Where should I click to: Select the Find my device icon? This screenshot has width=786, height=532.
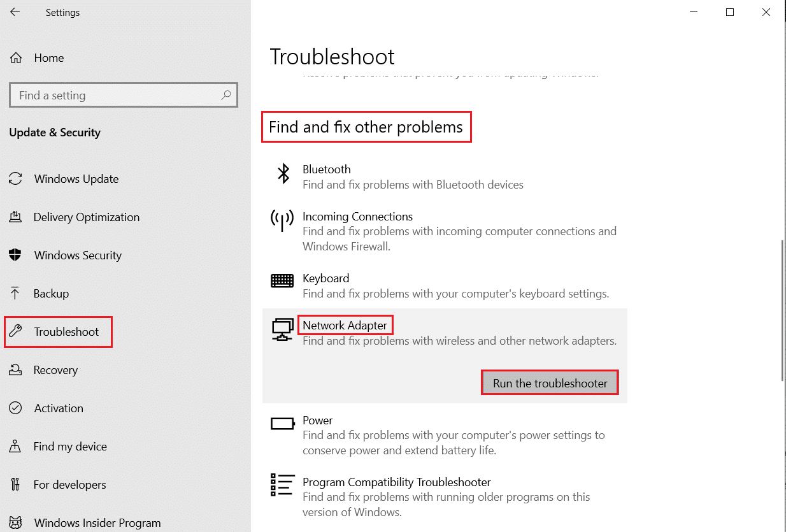[x=15, y=446]
